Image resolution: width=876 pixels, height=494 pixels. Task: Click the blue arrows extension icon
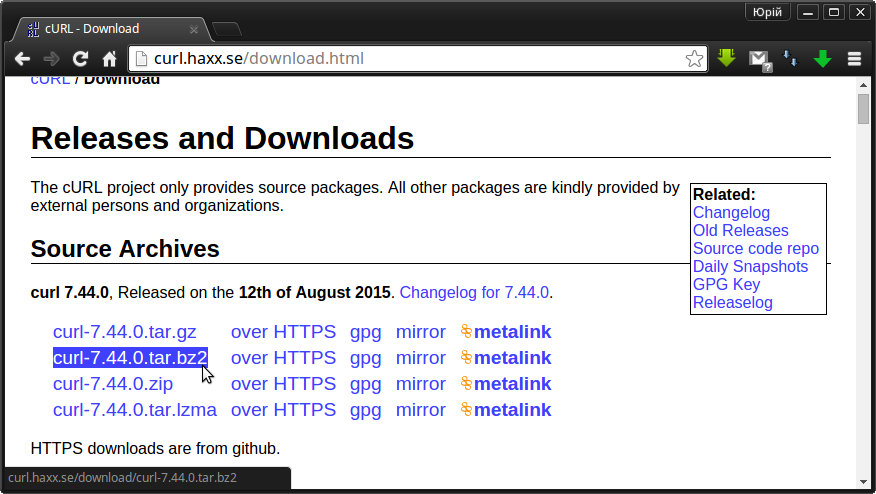[790, 59]
